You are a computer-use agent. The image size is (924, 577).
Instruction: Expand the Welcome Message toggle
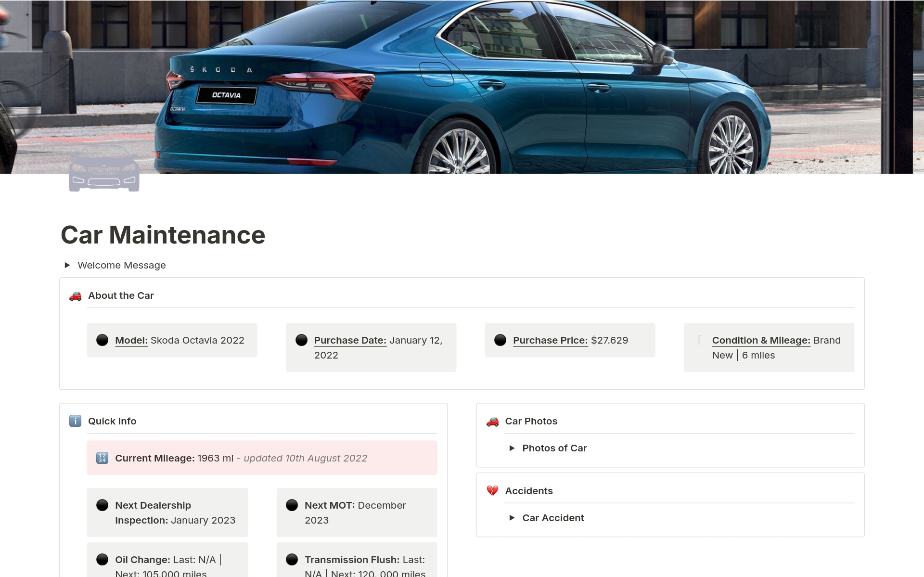[x=67, y=265]
